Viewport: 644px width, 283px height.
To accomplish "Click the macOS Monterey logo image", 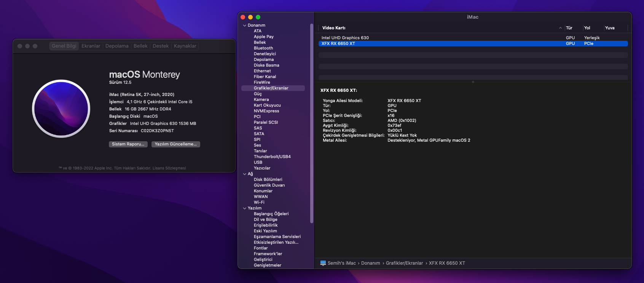I will point(61,109).
